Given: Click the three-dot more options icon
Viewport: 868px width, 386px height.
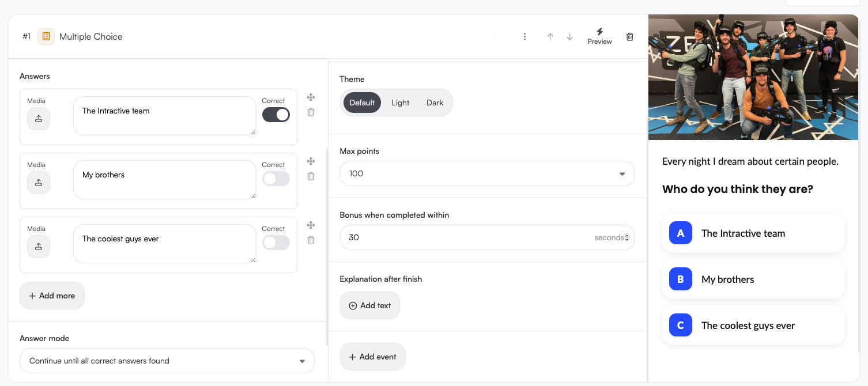Looking at the screenshot, I should (524, 37).
